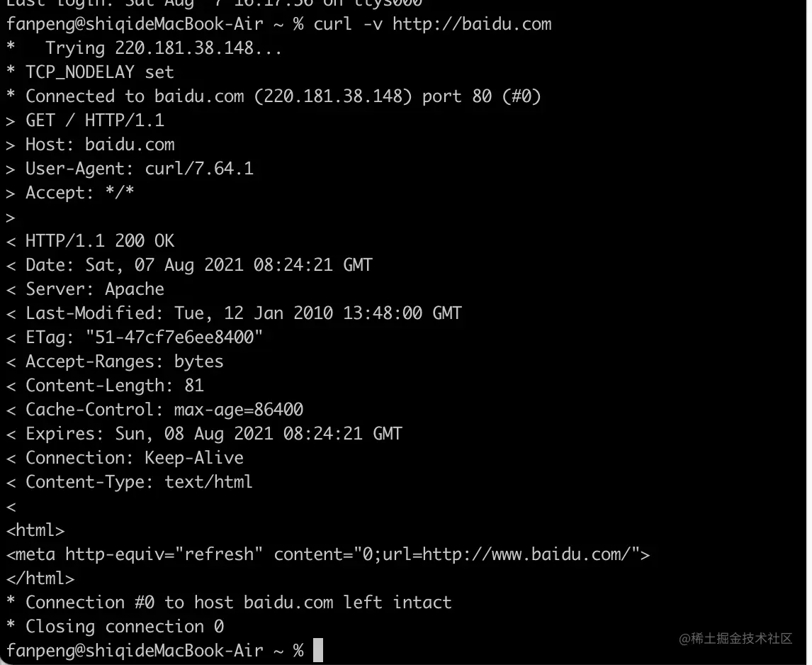Click the block cursor at the final prompt
This screenshot has height=665, width=812.
click(x=318, y=650)
